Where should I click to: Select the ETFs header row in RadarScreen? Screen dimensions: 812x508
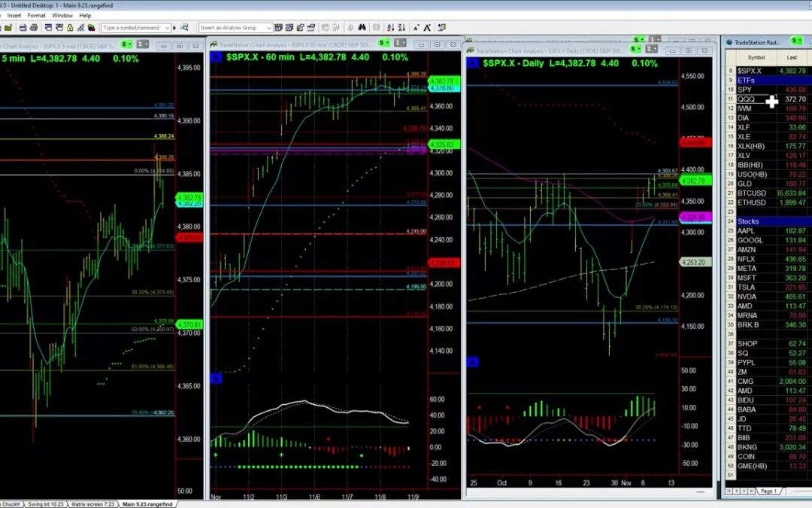tap(768, 81)
